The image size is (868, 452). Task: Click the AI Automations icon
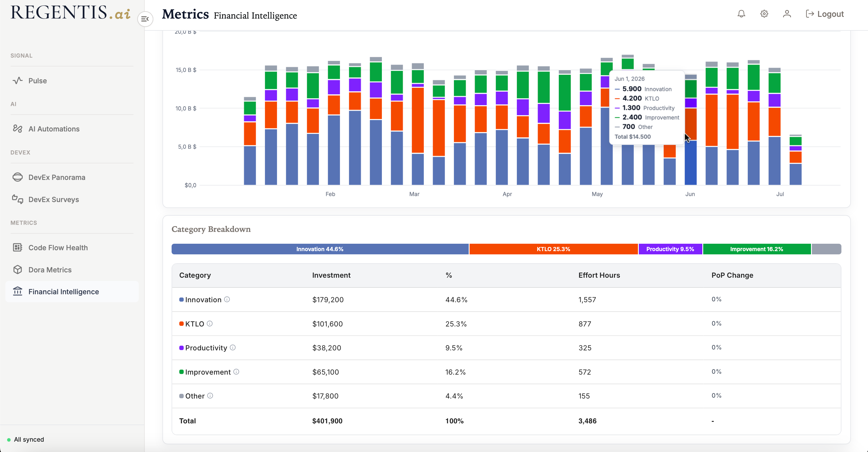(x=17, y=129)
